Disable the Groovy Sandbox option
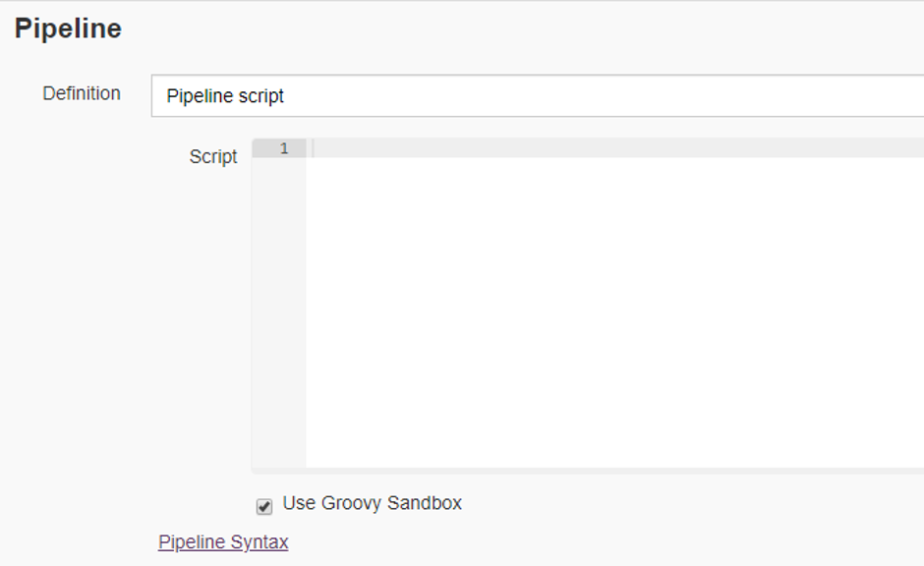Viewport: 924px width, 566px height. click(264, 507)
